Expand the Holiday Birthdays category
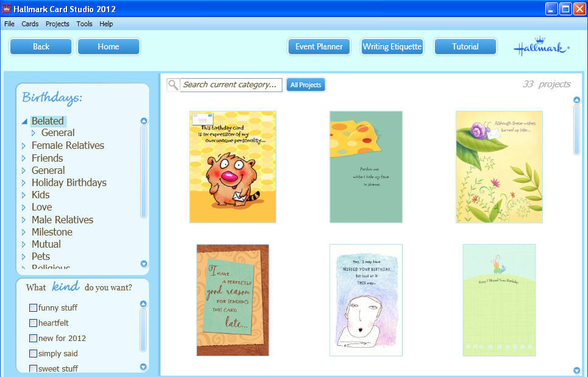This screenshot has height=377, width=588. pos(24,183)
